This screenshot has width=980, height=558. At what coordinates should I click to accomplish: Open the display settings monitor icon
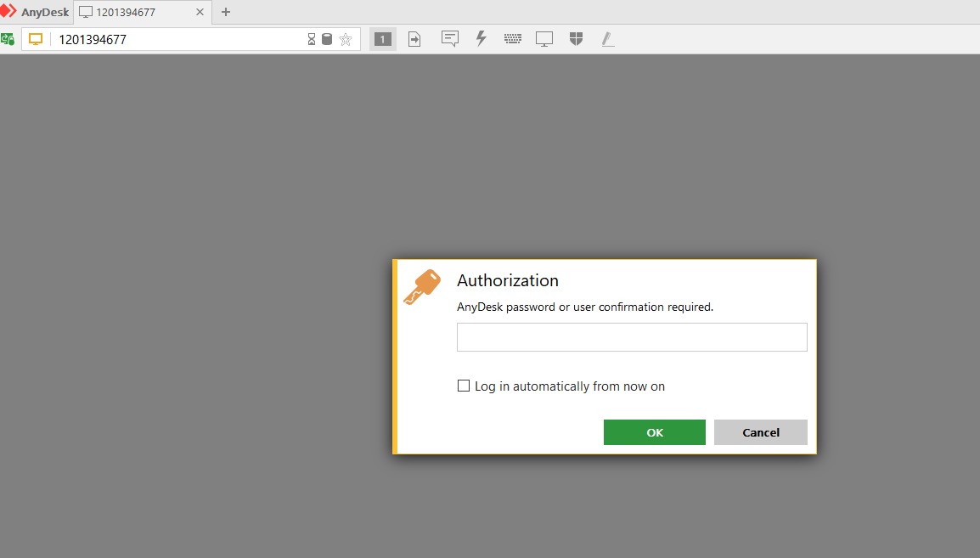[544, 39]
